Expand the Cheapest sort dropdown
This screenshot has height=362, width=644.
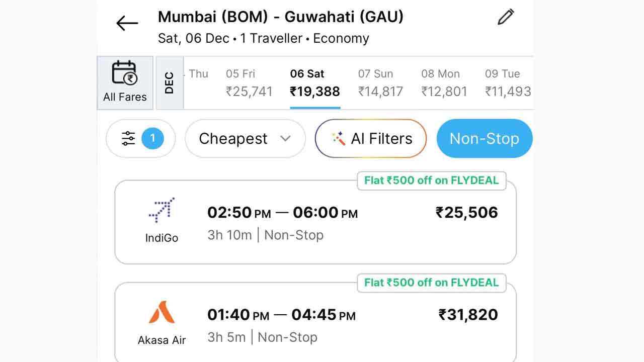[245, 138]
